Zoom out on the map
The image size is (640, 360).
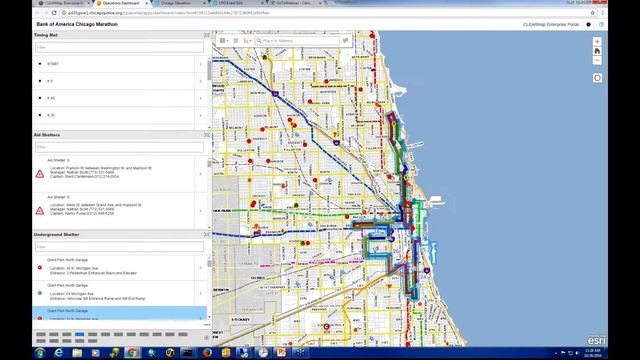[597, 60]
